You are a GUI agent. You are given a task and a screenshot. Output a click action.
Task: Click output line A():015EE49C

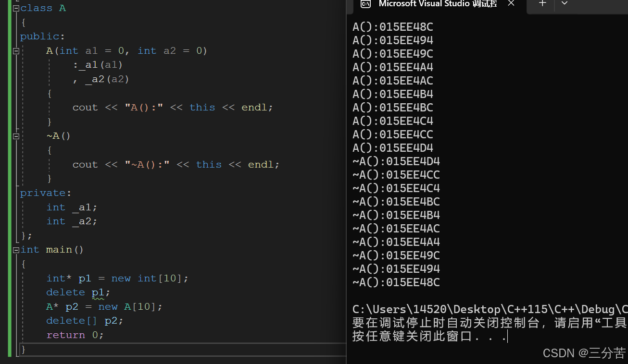393,54
